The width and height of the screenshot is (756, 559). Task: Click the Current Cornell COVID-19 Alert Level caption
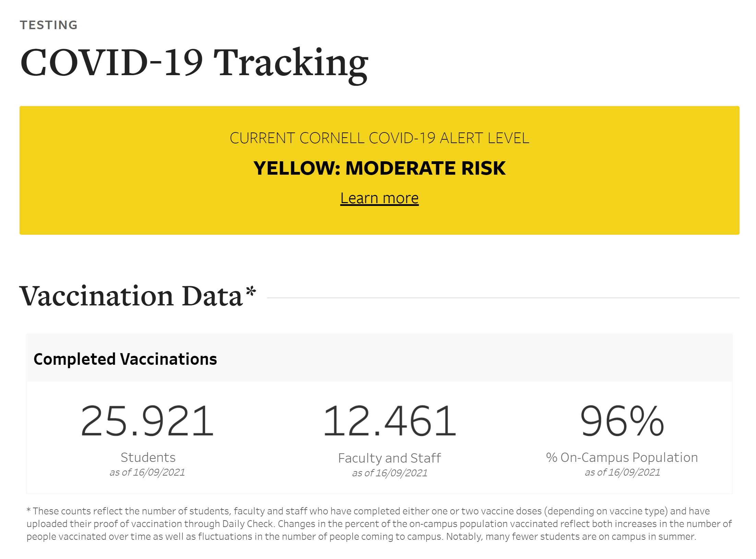pyautogui.click(x=379, y=138)
